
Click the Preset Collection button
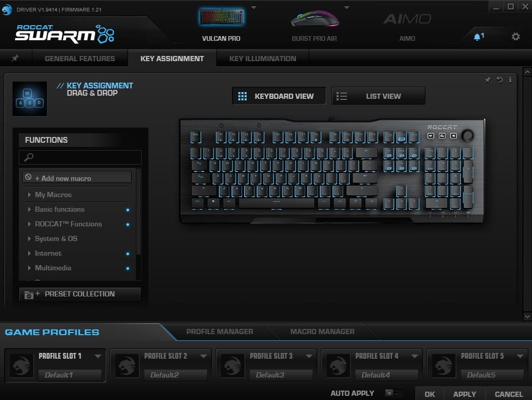(x=80, y=294)
